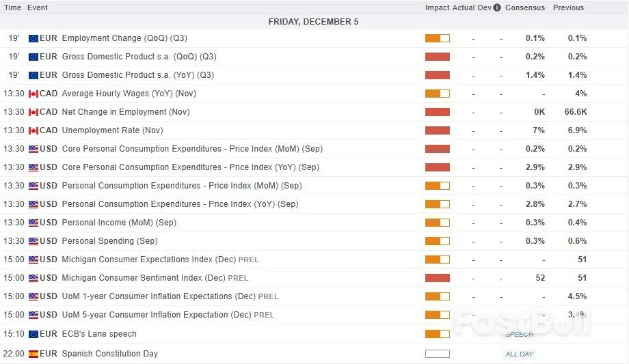629x364 pixels.
Task: Open Core Personal Consumption Expenditures (MoM) event
Action: (x=191, y=149)
